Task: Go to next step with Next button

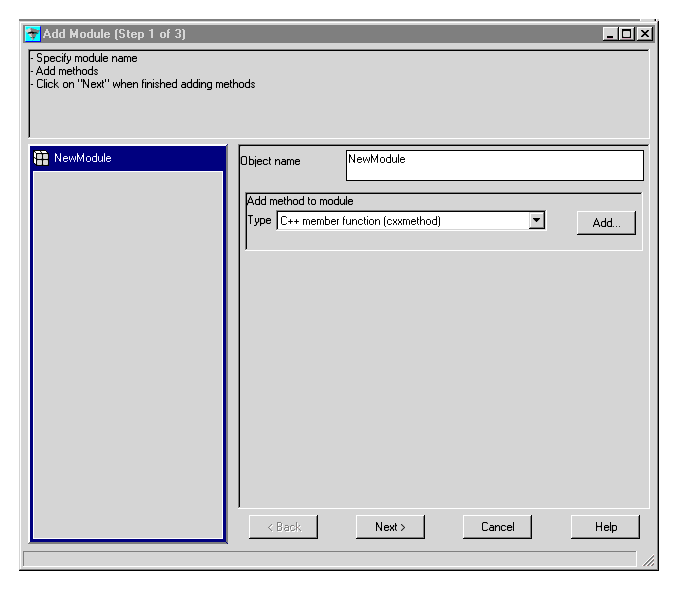Action: 390,527
